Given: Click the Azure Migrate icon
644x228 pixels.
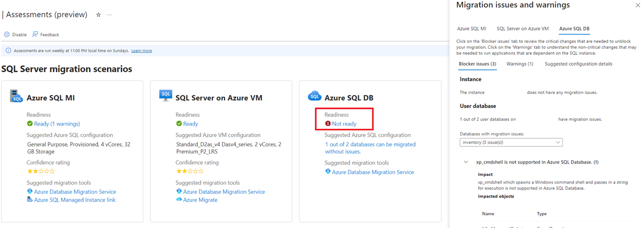Looking at the screenshot, I should point(179,200).
